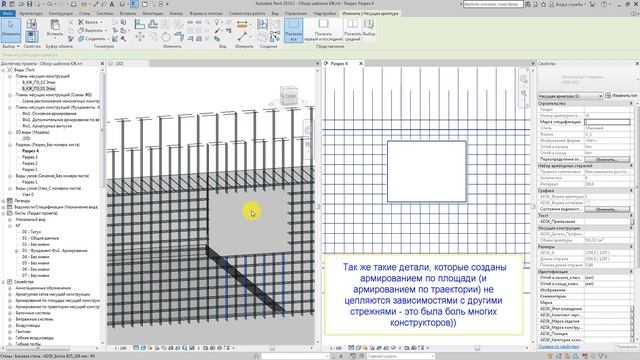This screenshot has width=640, height=360.
Task: Click the Match type properties brush icon
Action: [x=71, y=39]
